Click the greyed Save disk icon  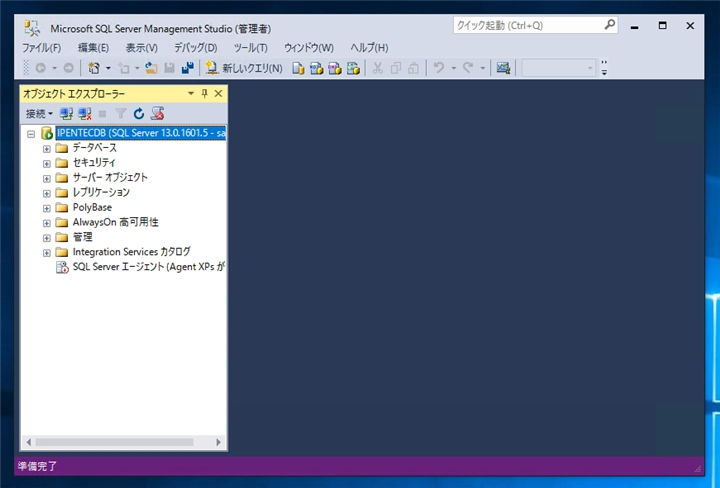pos(169,68)
